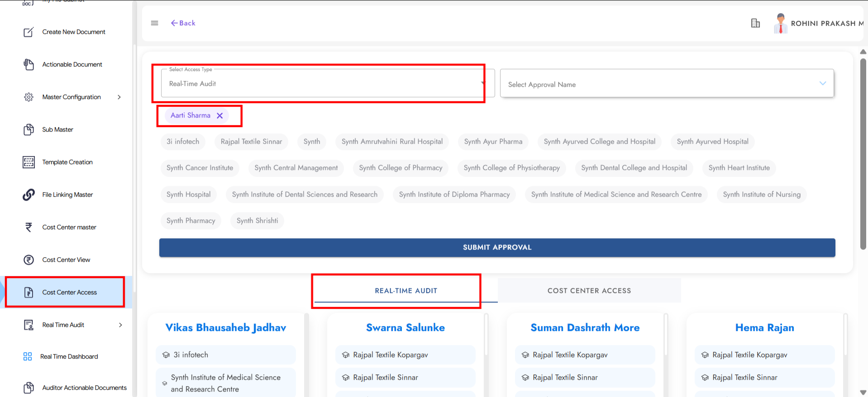Toggle the Synth Heart Institute chip
The height and width of the screenshot is (397, 868).
pyautogui.click(x=739, y=168)
